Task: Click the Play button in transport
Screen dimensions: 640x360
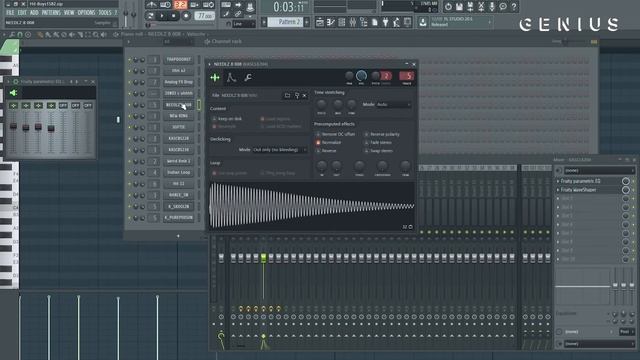Action: 162,16
